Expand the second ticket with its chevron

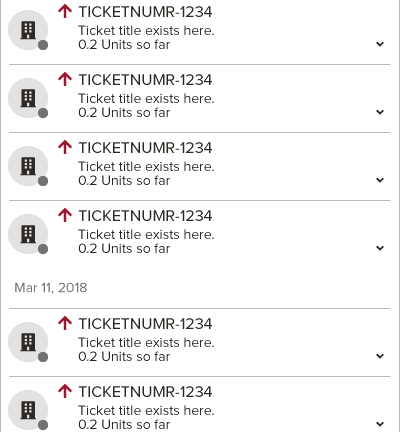tap(380, 112)
